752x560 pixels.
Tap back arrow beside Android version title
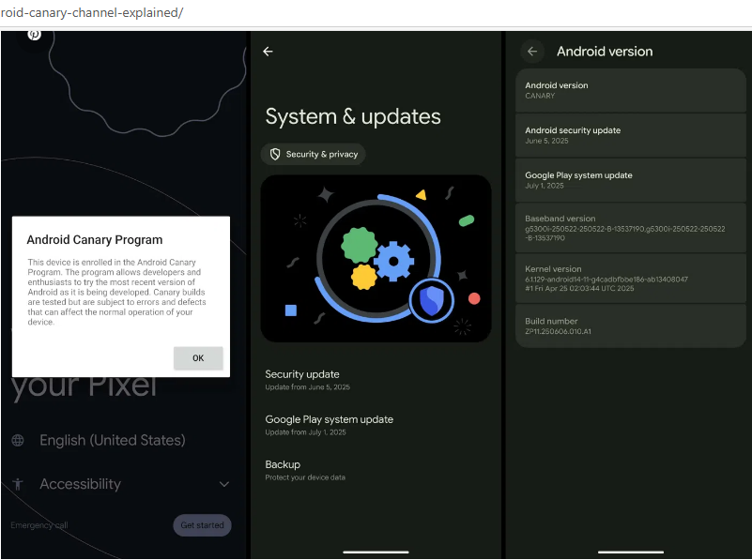coord(532,52)
